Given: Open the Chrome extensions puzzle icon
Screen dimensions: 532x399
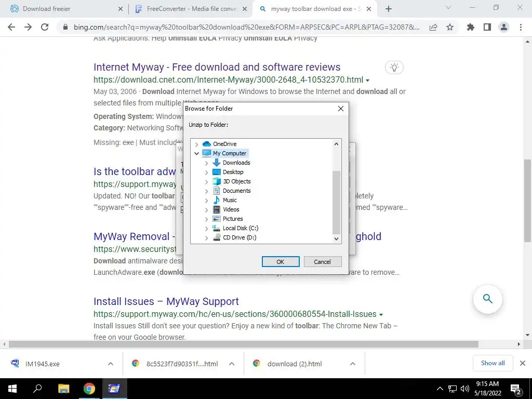Looking at the screenshot, I should 471,27.
